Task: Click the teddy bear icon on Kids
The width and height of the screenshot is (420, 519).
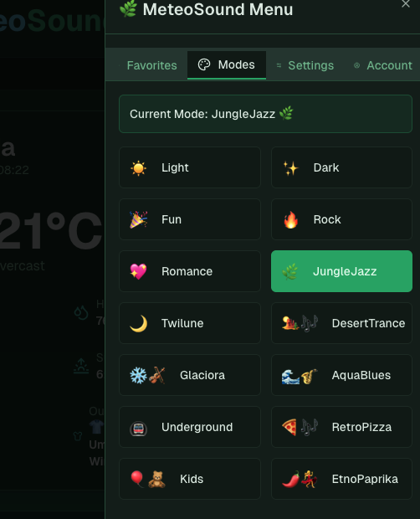Action: (156, 480)
